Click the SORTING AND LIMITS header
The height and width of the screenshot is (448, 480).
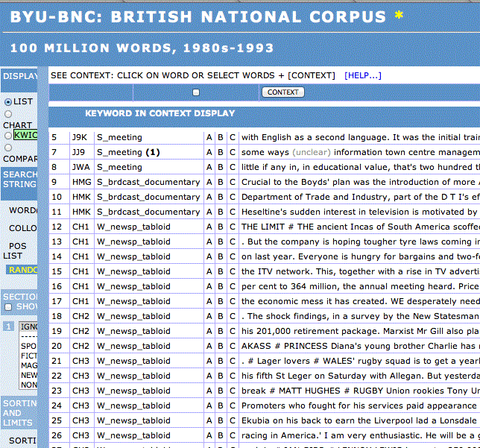pyautogui.click(x=19, y=413)
